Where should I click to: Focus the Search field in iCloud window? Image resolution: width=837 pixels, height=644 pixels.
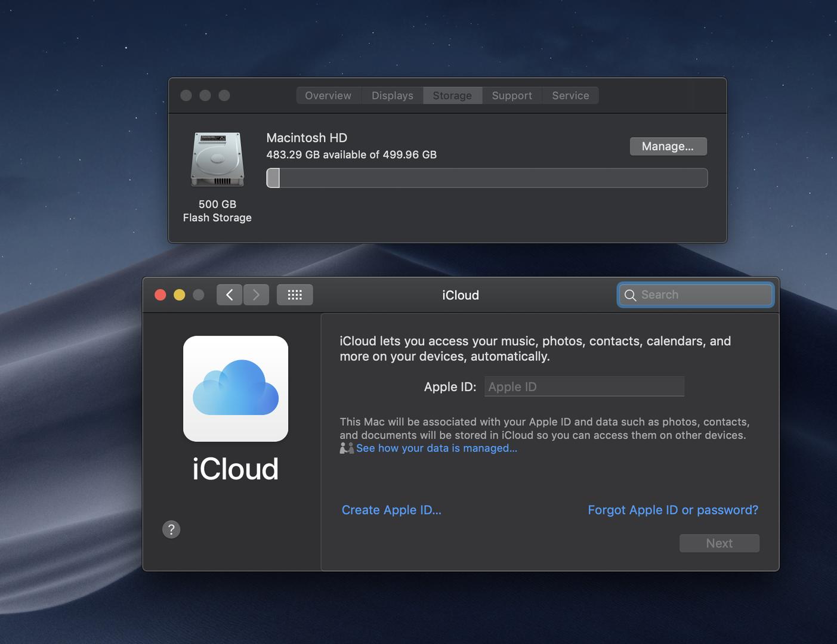pos(696,295)
